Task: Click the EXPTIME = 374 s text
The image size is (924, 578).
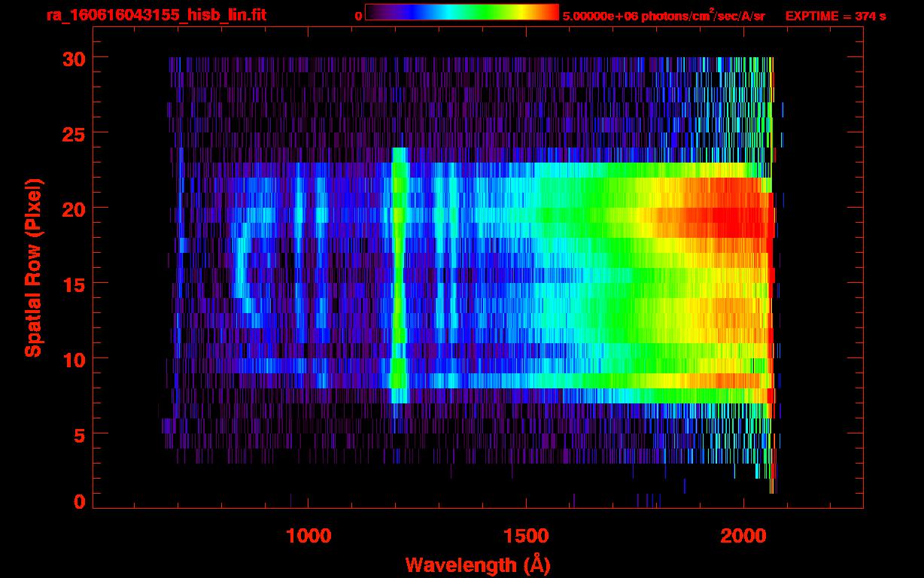Action: (835, 16)
